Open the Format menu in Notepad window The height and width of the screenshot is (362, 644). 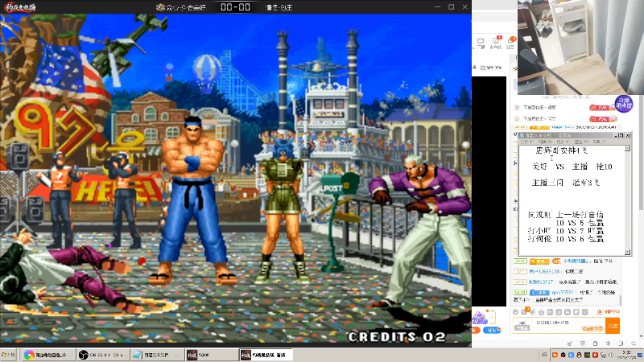click(563, 142)
